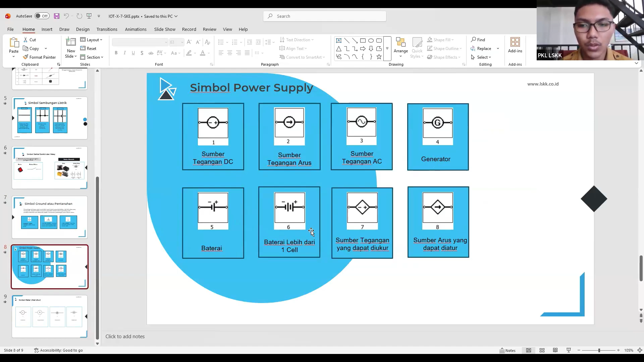Open the Transitions ribbon tab

107,29
